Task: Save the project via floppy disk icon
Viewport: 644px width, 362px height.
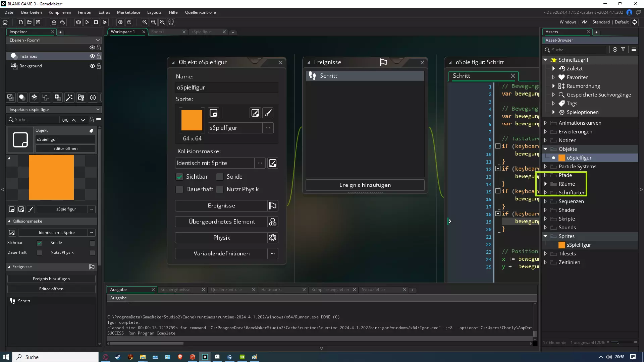Action: [38, 22]
